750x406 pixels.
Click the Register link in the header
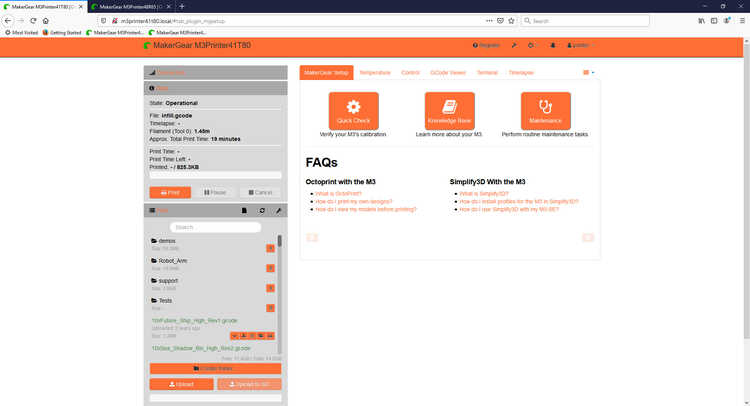pos(486,45)
